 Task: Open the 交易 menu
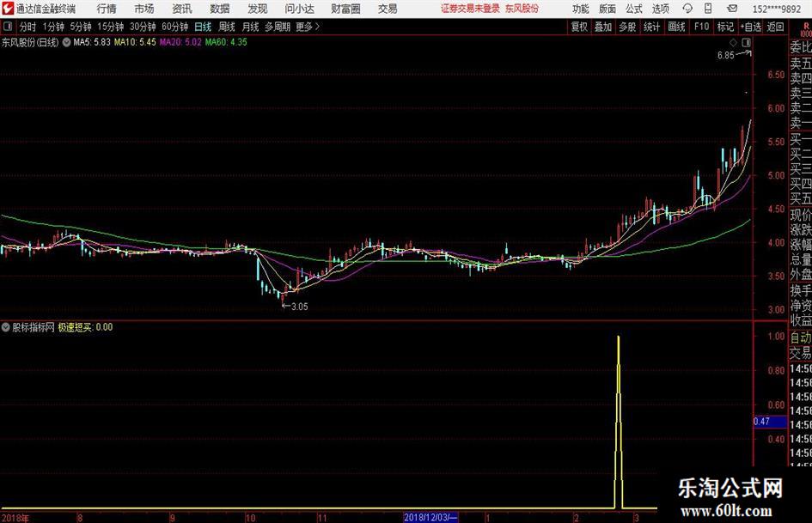(x=388, y=9)
